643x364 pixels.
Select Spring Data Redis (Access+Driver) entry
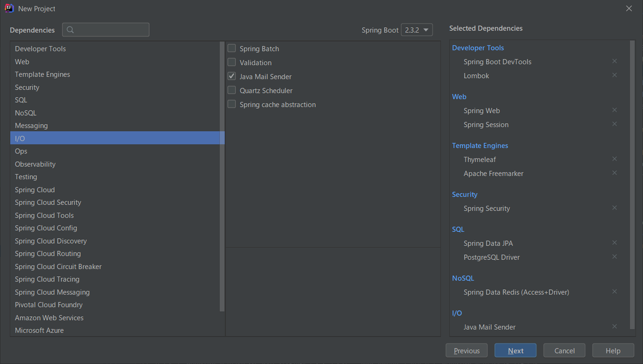tap(516, 292)
